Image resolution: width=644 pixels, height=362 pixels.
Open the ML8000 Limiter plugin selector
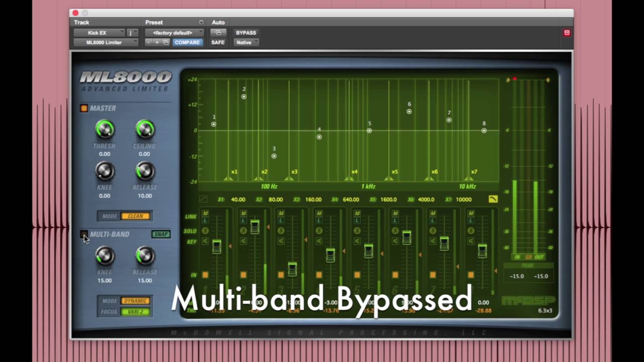[x=106, y=42]
